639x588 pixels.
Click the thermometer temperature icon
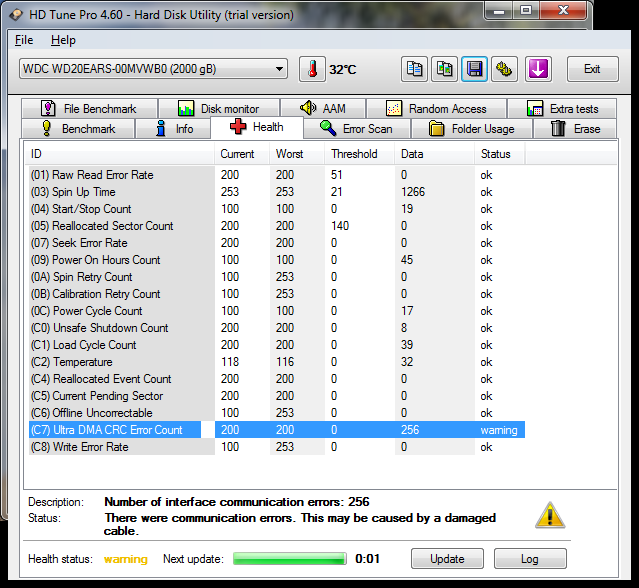pyautogui.click(x=312, y=69)
